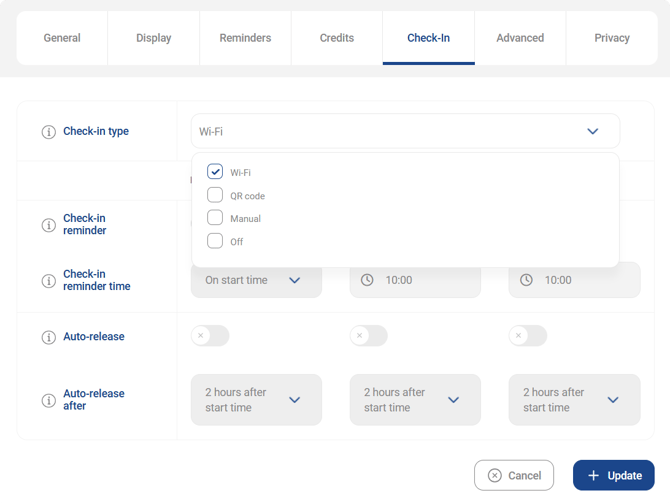
Task: Open the On start time dropdown
Action: coord(256,280)
